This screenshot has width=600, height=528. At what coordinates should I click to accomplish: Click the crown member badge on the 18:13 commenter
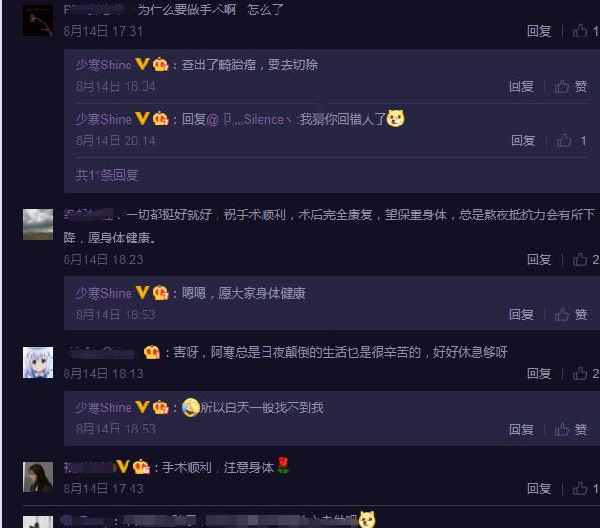coord(152,352)
